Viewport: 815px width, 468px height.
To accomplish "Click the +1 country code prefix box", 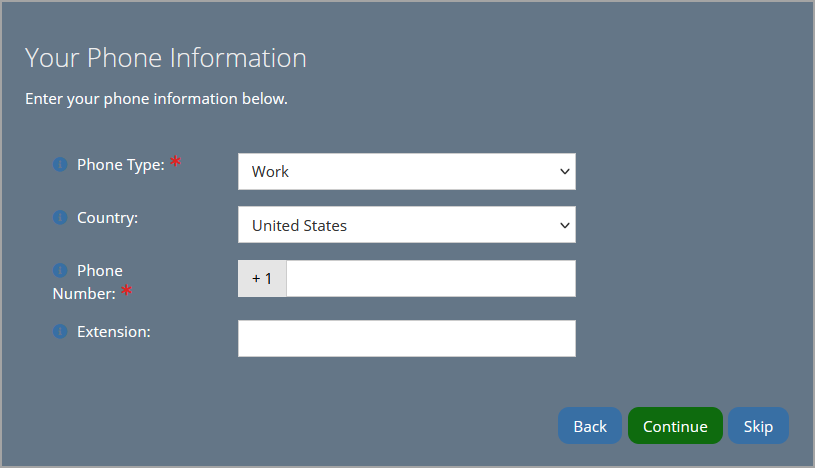I will (262, 279).
